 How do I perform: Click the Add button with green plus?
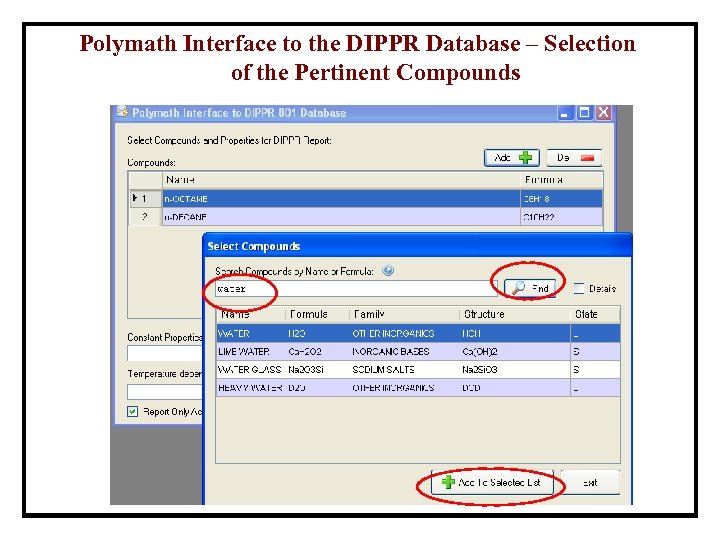coord(512,158)
